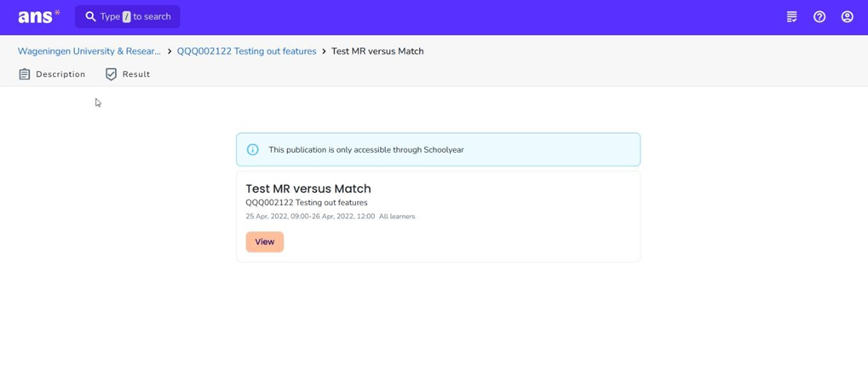Image resolution: width=868 pixels, height=377 pixels.
Task: Click the Result shield checkmark icon
Action: click(x=111, y=74)
